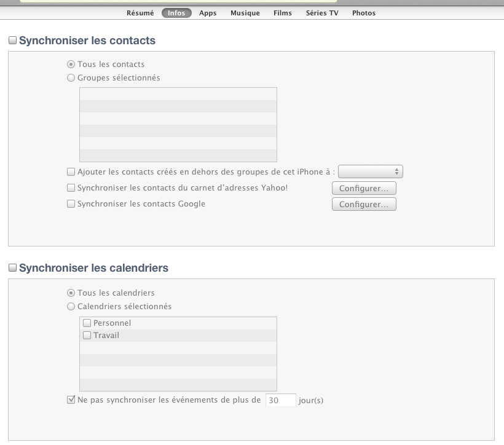The width and height of the screenshot is (504, 445).
Task: Check the Personnel calendar checkbox
Action: [x=87, y=323]
